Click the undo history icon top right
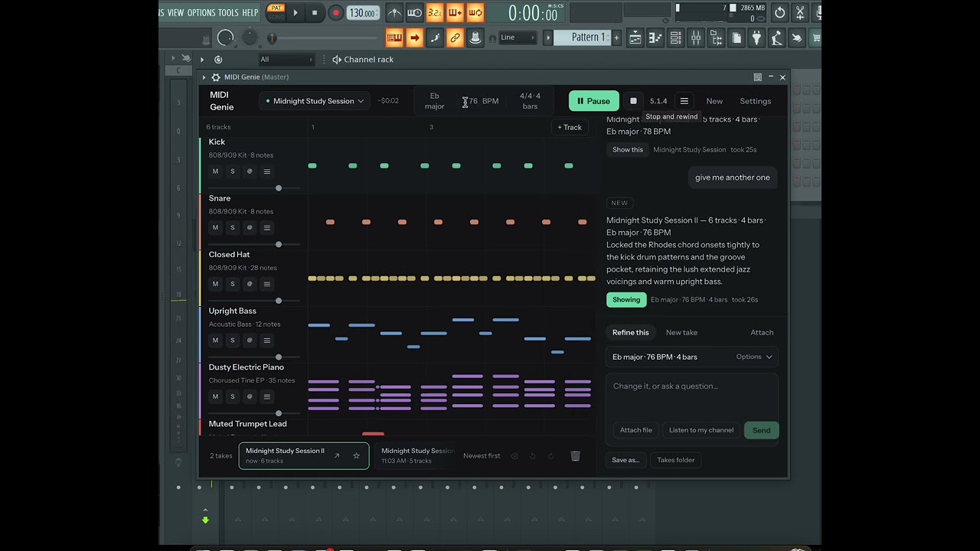The width and height of the screenshot is (980, 551). [779, 12]
